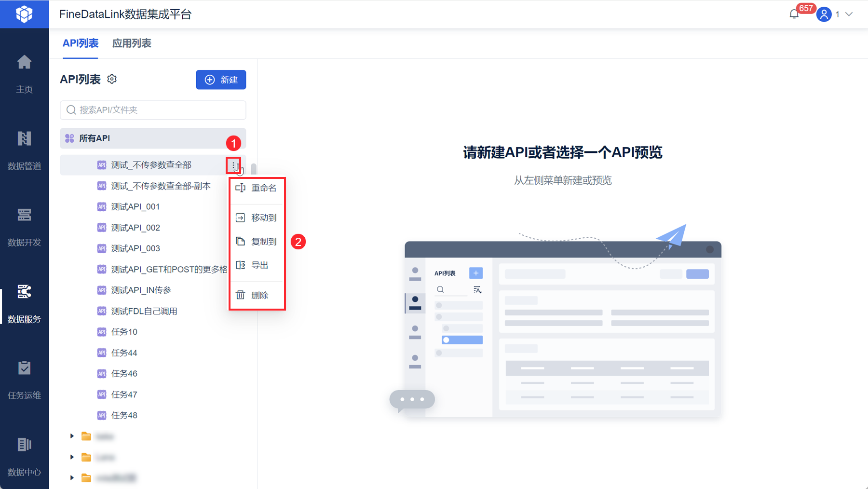Click the 导出 export icon
868x489 pixels.
point(240,265)
